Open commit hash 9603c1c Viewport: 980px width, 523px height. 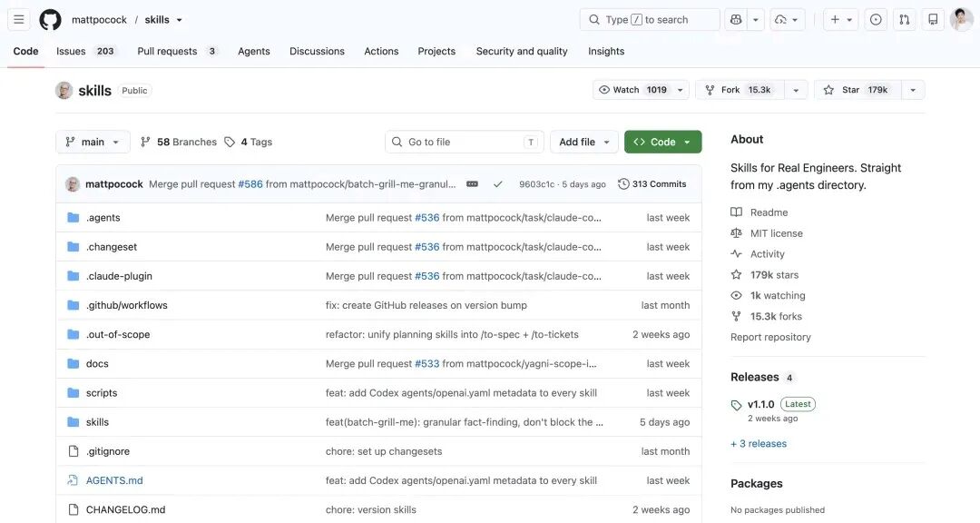tap(537, 184)
